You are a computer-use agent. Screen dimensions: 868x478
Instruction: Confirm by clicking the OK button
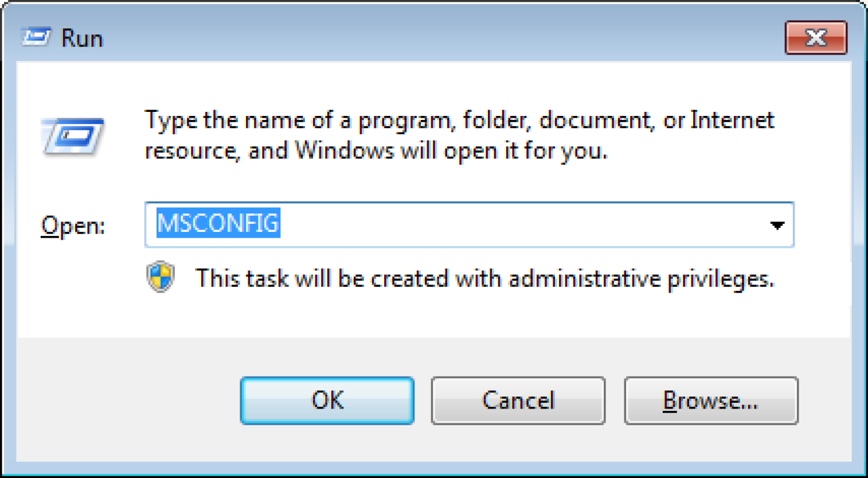[327, 401]
